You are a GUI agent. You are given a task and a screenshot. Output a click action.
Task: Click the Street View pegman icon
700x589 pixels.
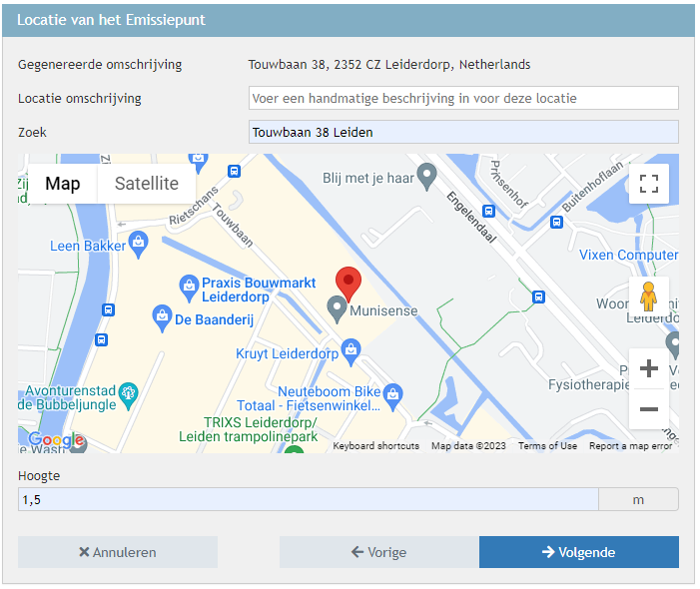pos(648,296)
